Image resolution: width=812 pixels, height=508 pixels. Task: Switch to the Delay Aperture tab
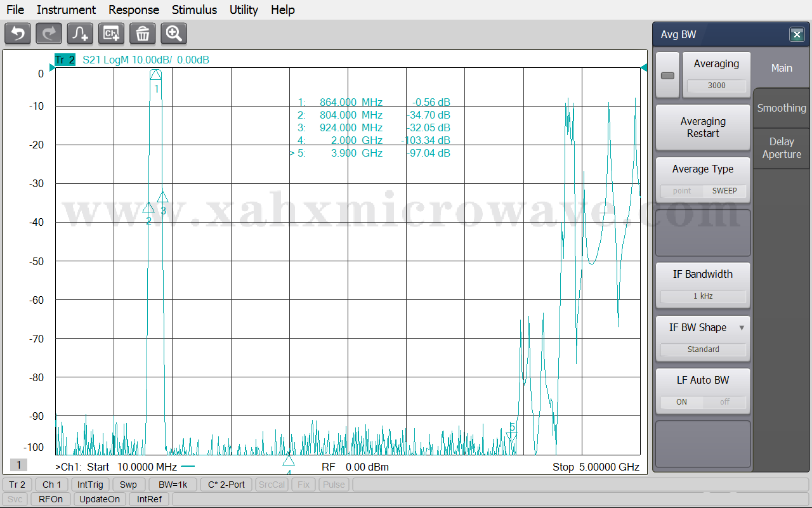(x=782, y=148)
